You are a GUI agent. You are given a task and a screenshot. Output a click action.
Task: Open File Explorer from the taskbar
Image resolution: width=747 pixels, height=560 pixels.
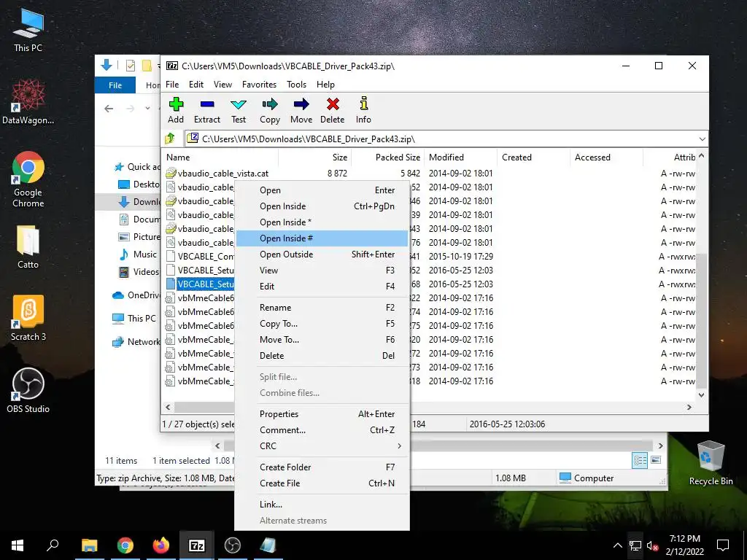[x=89, y=545]
